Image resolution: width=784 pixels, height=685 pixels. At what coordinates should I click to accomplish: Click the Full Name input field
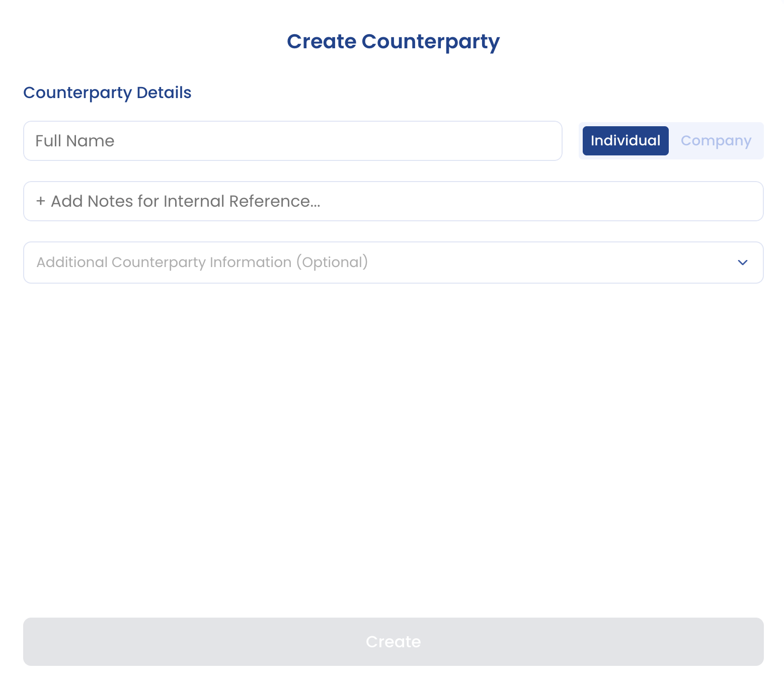point(292,141)
